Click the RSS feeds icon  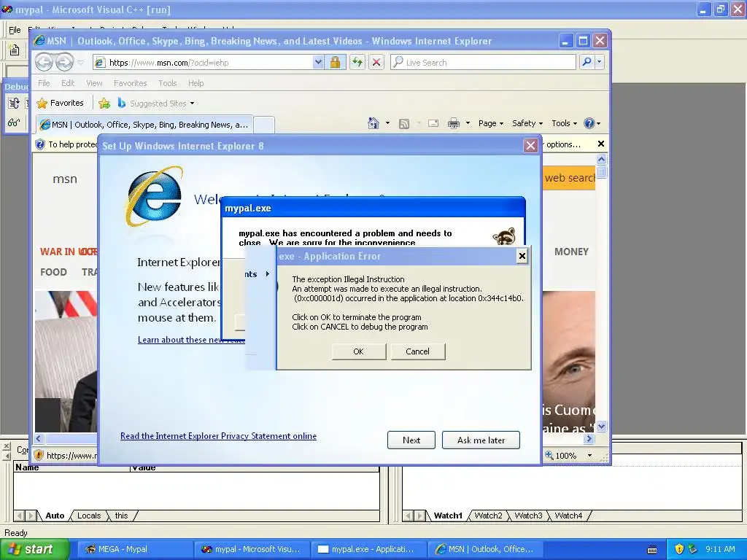[x=404, y=124]
